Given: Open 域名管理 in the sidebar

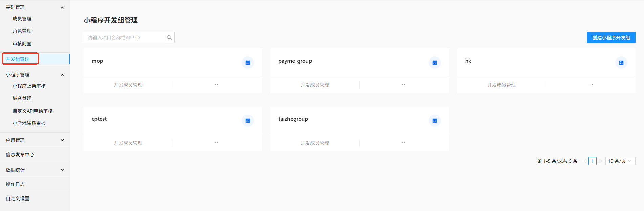Looking at the screenshot, I should tap(22, 98).
